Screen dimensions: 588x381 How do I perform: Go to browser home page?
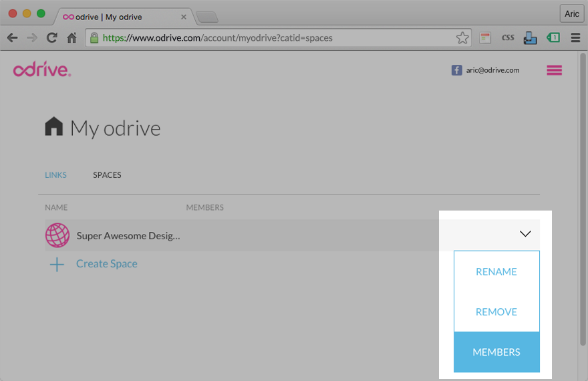(71, 38)
